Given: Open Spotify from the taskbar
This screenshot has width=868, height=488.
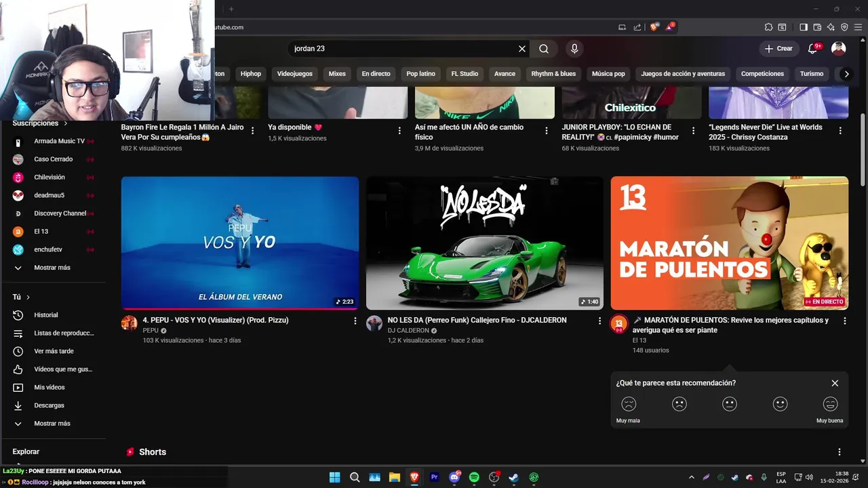Looking at the screenshot, I should (x=474, y=477).
